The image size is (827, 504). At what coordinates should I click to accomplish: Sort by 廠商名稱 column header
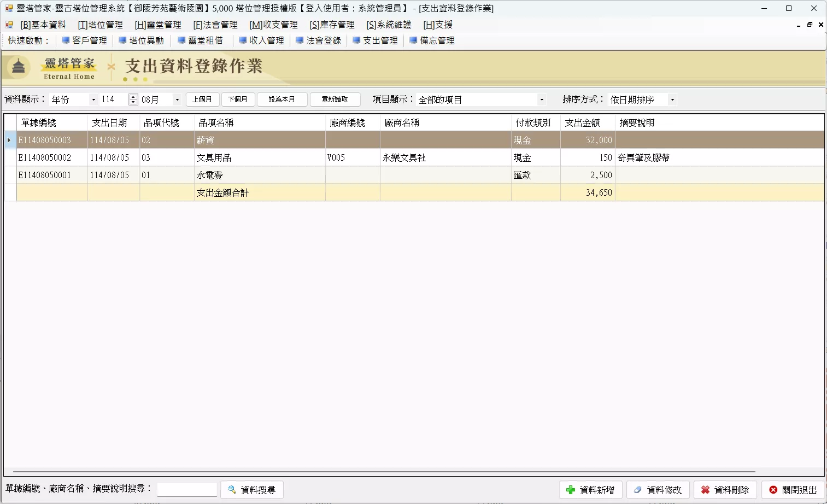click(x=445, y=123)
